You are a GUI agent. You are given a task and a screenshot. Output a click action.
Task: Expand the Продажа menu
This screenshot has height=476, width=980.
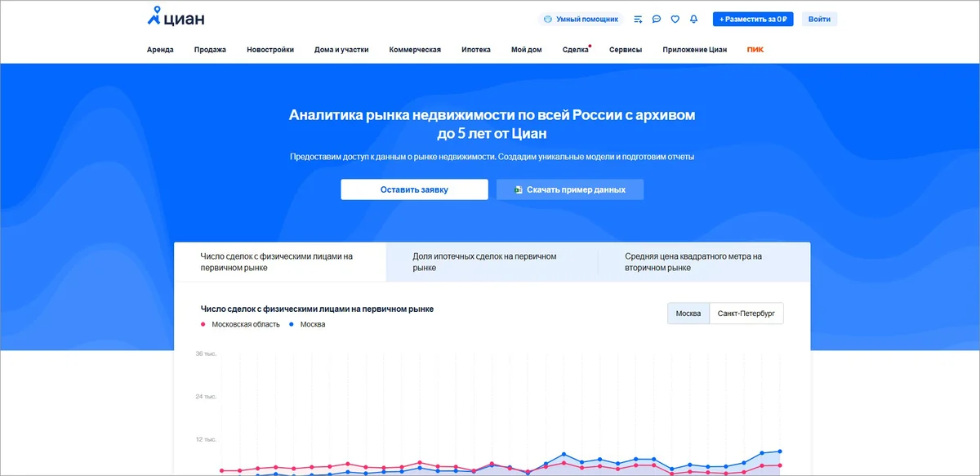[210, 50]
